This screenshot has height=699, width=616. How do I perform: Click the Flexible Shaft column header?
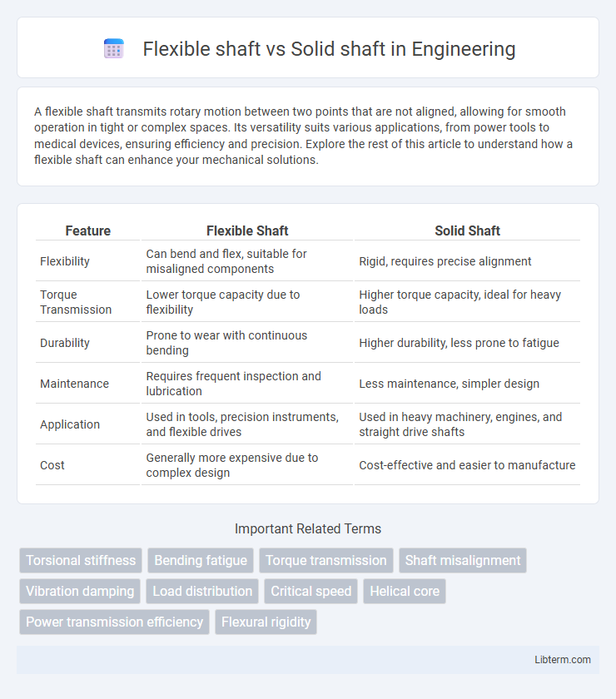tap(247, 231)
